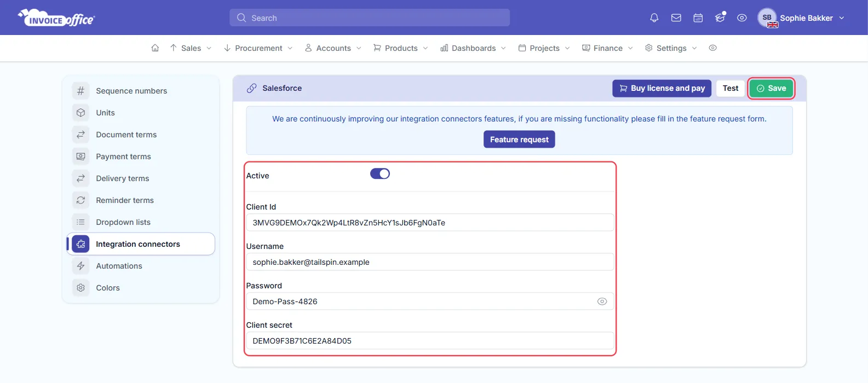Go to home icon in navigation bar

coord(155,48)
